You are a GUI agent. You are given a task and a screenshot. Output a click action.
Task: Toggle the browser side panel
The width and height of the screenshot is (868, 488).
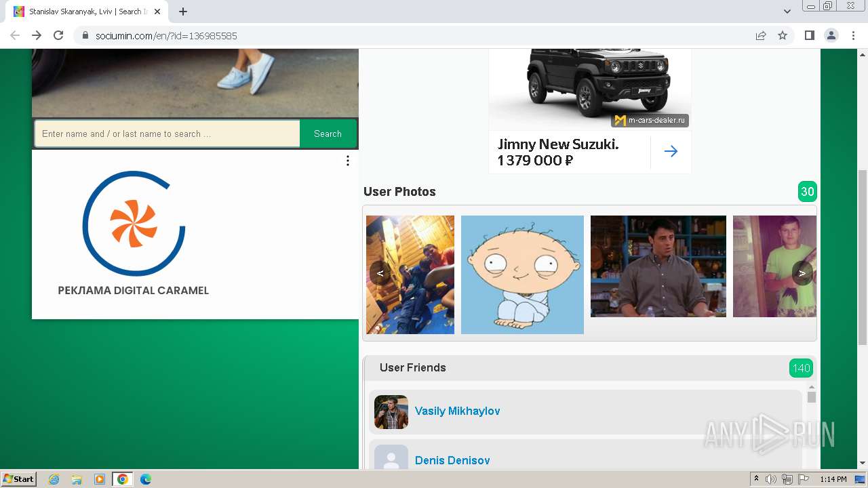[809, 35]
